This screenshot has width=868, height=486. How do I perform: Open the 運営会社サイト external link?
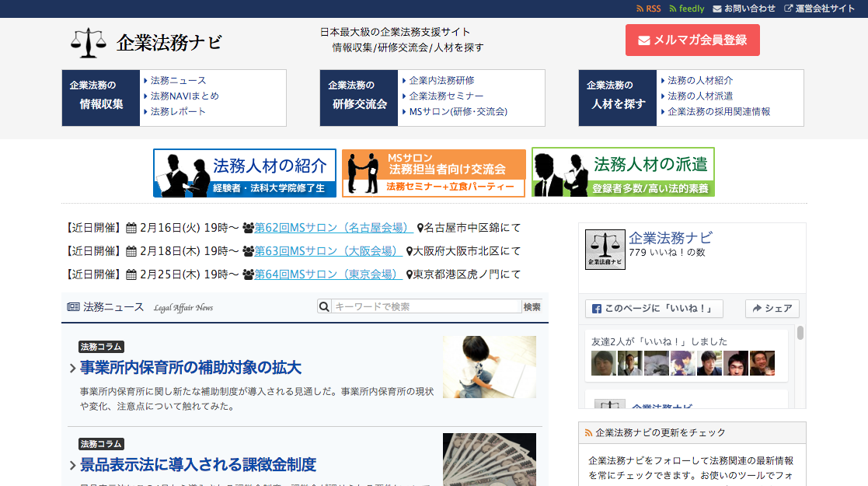click(x=819, y=9)
